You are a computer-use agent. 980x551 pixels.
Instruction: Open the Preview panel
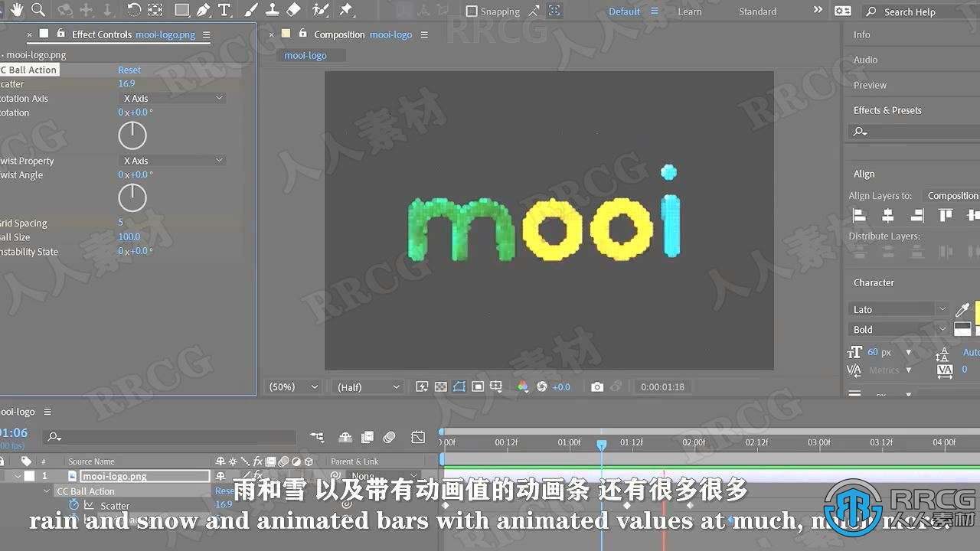871,85
